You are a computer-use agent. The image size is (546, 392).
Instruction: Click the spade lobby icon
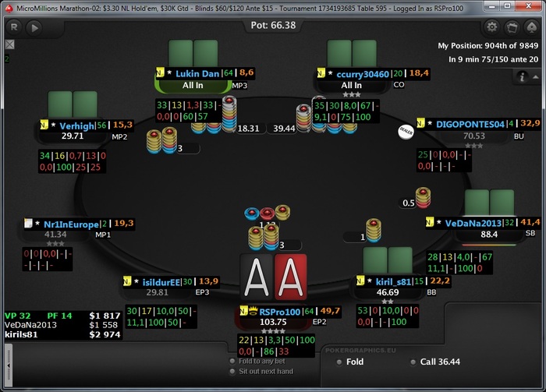point(531,27)
